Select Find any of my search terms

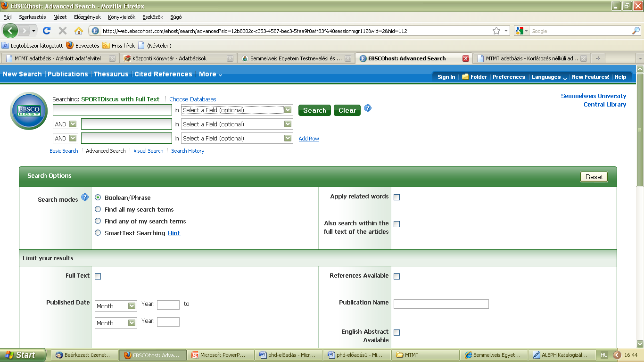click(x=98, y=221)
